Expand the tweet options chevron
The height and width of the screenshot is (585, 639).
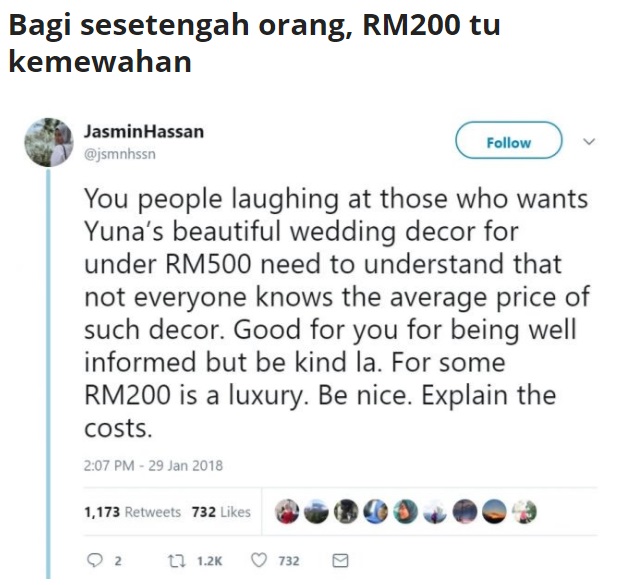[589, 141]
